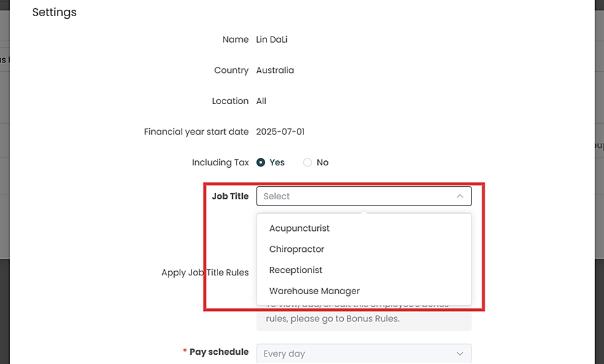Click the name value Lin DaLi
The height and width of the screenshot is (364, 604).
pos(272,40)
